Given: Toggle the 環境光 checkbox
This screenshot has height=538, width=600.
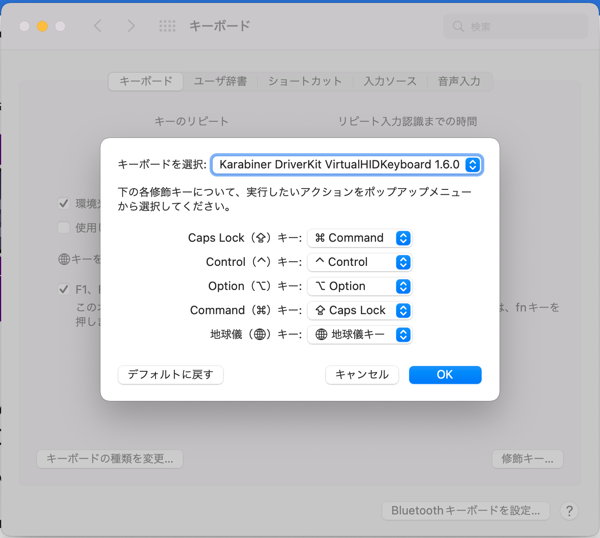Looking at the screenshot, I should [x=64, y=204].
